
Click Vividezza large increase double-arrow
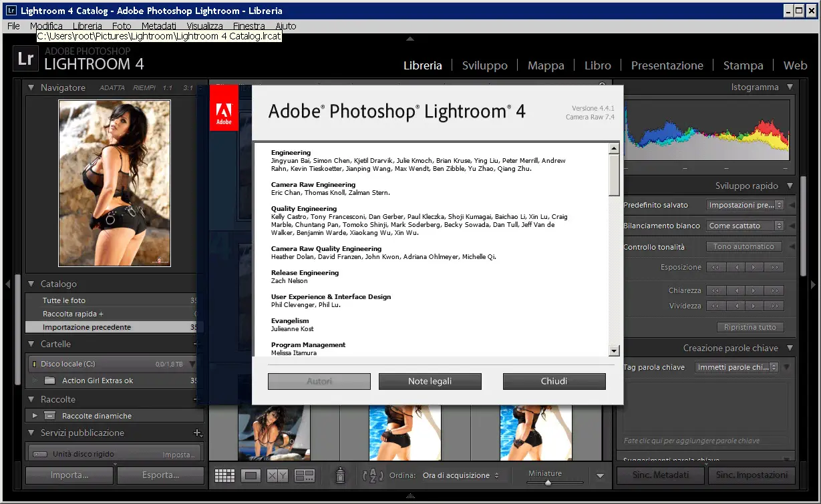tap(774, 306)
